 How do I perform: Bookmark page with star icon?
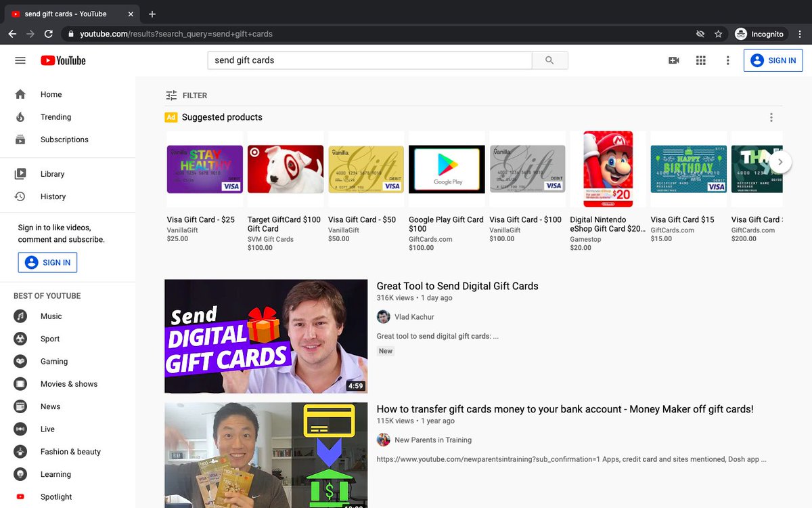(718, 34)
